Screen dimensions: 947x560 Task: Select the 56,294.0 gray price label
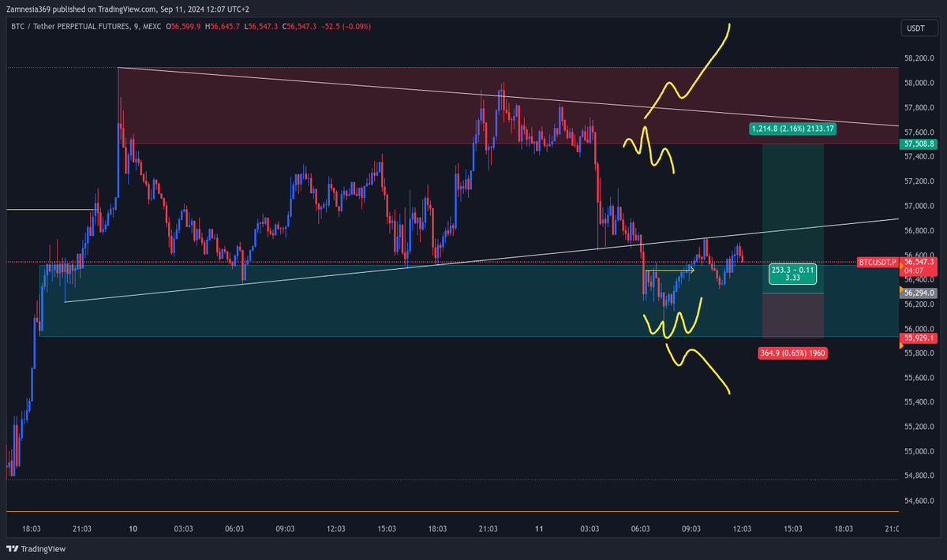[920, 293]
